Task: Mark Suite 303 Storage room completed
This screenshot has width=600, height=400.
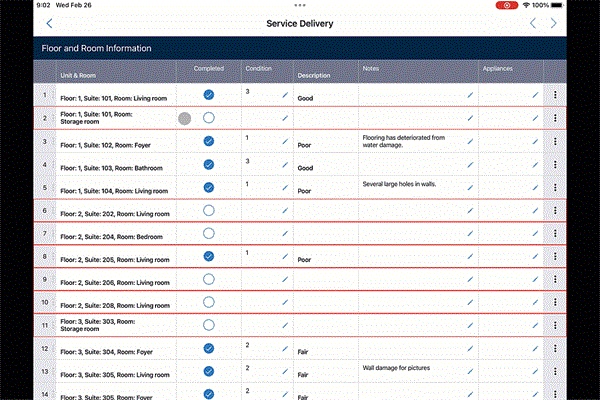Action: point(209,325)
